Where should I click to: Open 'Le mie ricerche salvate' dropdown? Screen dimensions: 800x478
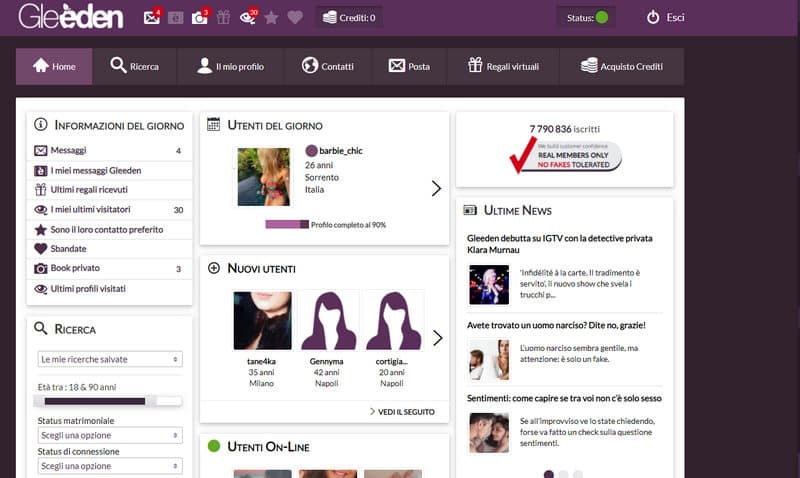(109, 359)
